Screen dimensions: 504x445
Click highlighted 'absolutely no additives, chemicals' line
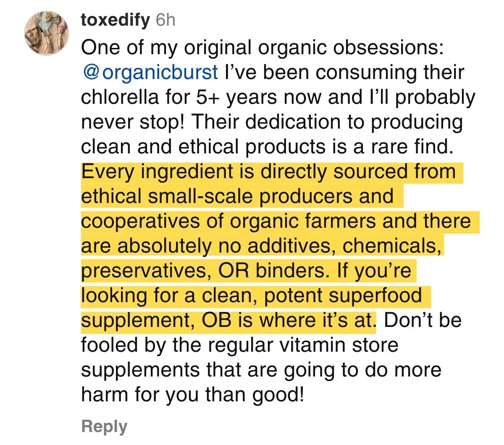261,246
